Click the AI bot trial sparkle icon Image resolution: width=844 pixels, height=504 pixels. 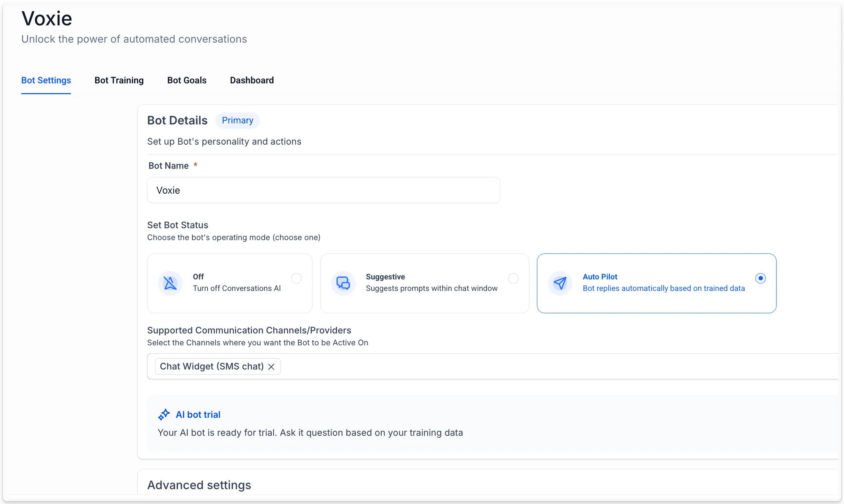(164, 415)
